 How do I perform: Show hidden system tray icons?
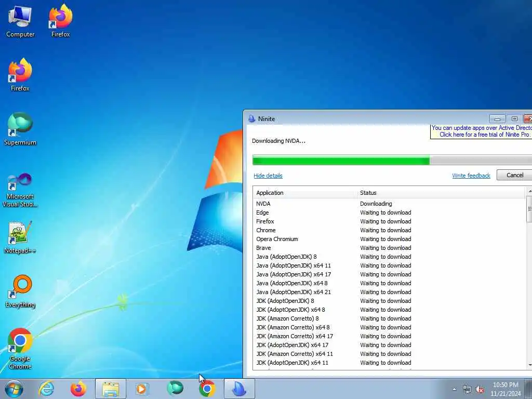[454, 389]
